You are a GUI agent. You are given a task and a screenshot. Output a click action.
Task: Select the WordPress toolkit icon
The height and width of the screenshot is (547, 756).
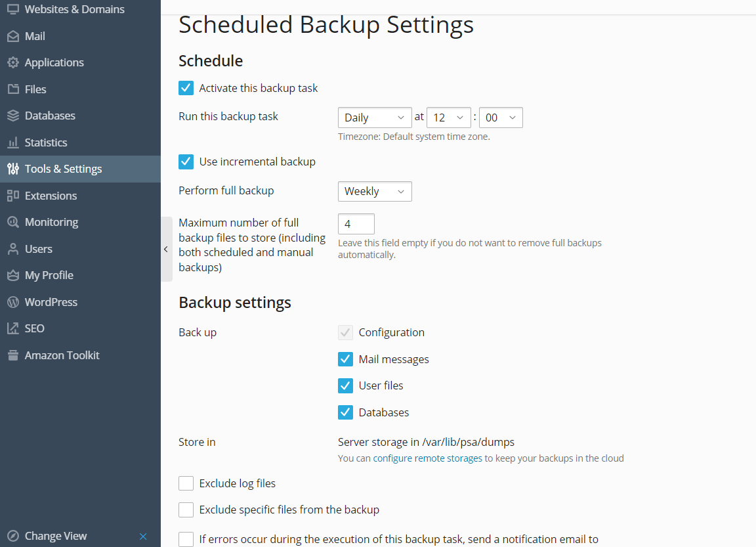tap(52, 301)
